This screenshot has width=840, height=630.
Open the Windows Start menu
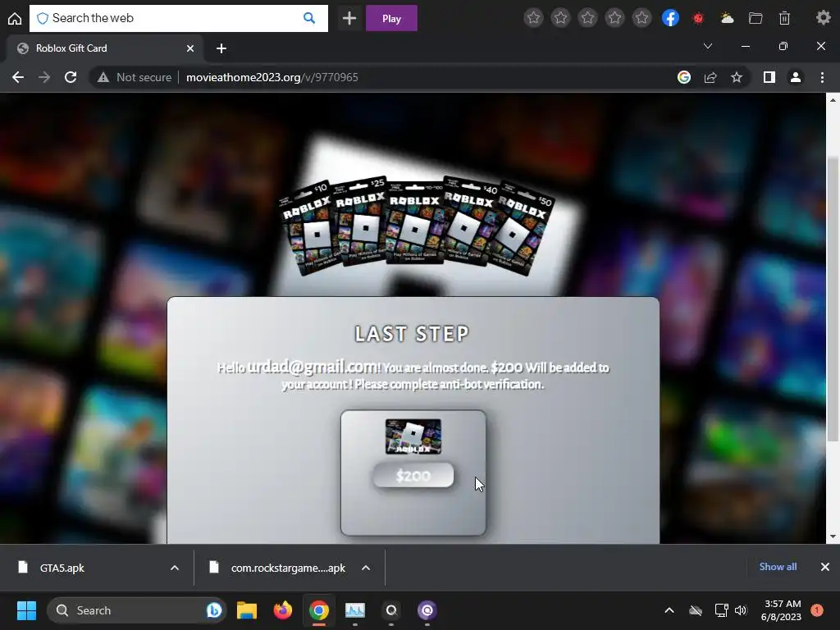tap(26, 610)
